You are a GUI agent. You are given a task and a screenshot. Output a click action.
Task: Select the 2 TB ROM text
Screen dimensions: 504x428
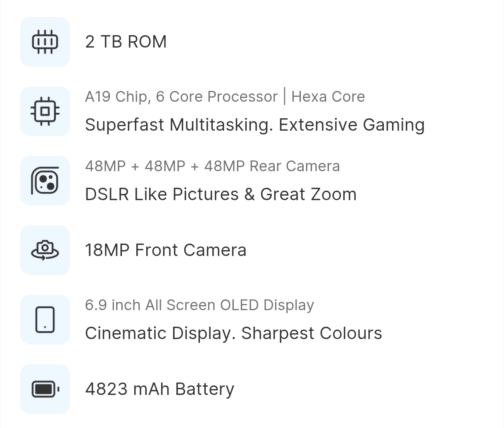126,42
